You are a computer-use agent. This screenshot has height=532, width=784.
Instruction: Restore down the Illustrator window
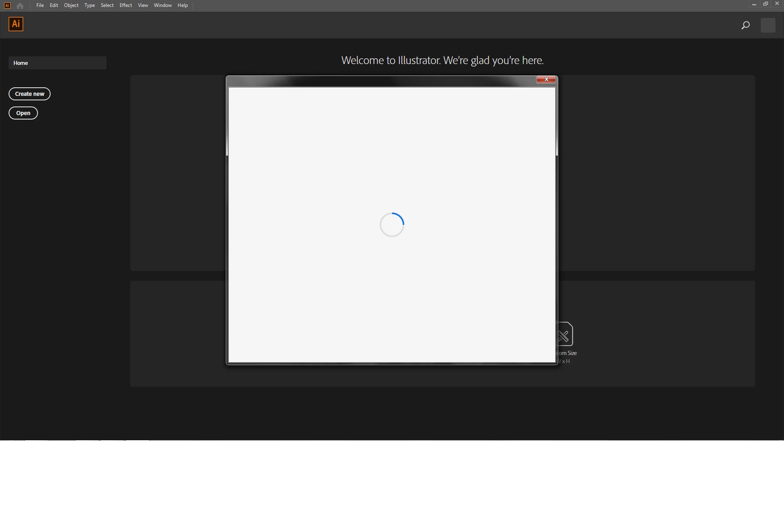click(x=766, y=4)
